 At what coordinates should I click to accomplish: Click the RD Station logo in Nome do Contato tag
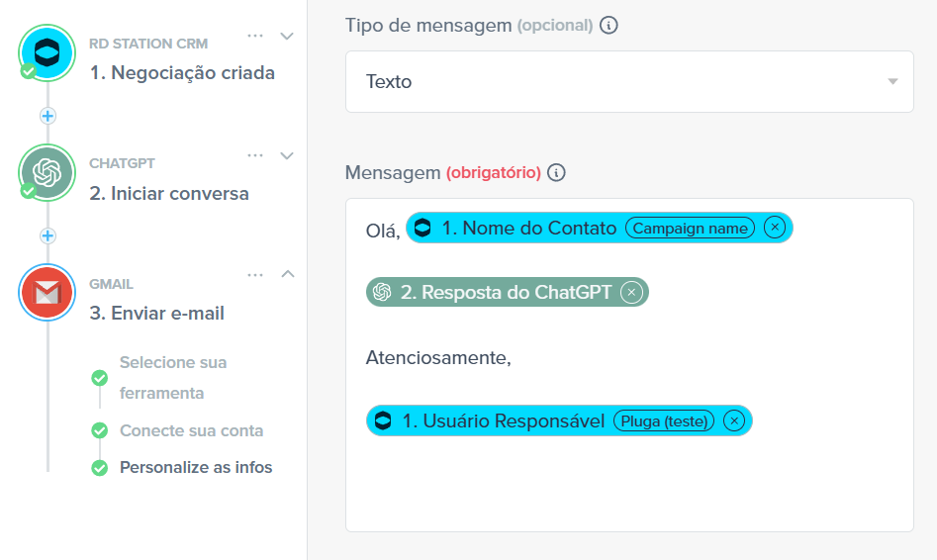click(422, 228)
